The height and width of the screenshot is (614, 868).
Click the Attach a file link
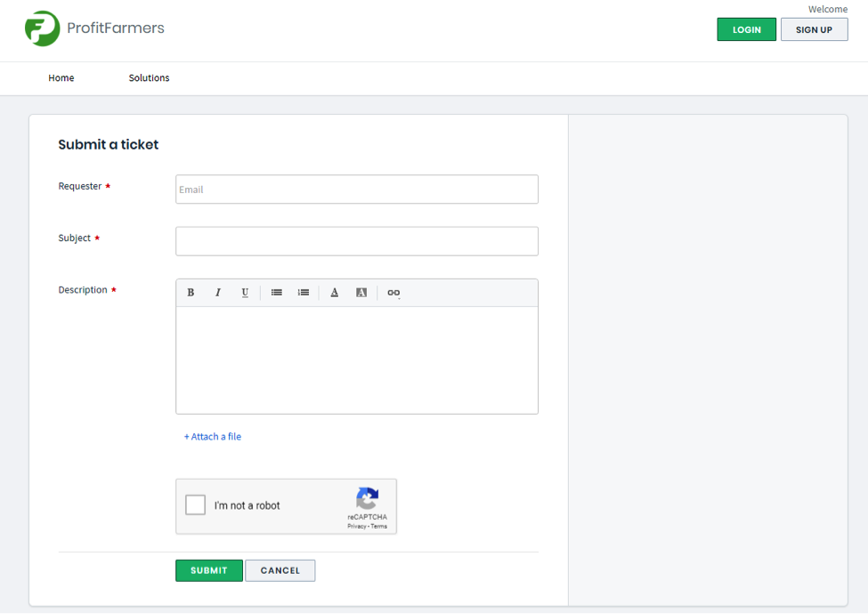click(x=213, y=437)
